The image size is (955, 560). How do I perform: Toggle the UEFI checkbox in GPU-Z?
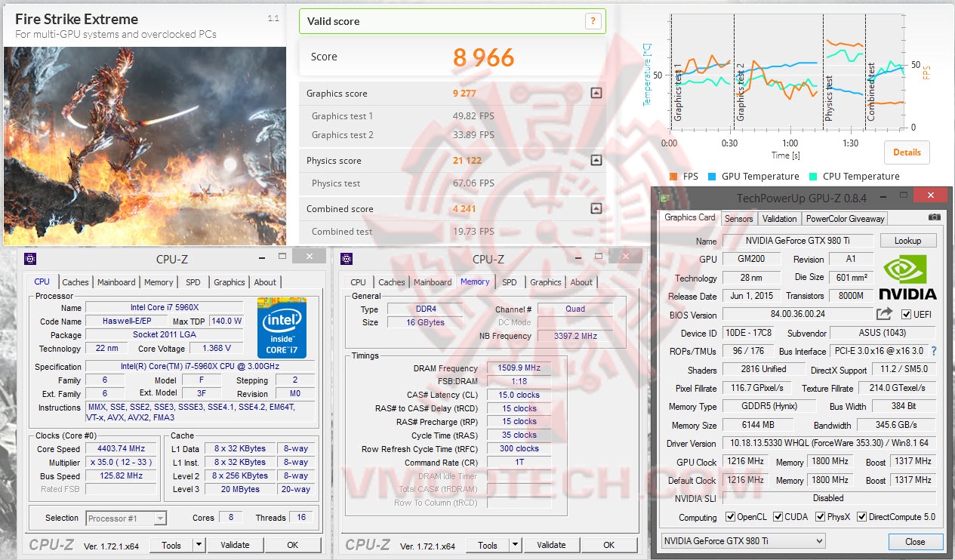pos(906,314)
